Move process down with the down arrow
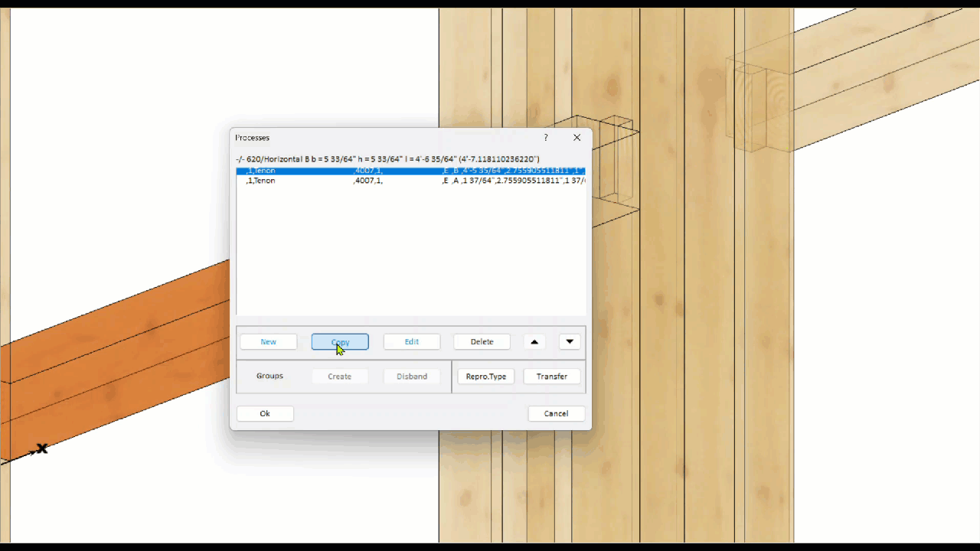 (569, 342)
